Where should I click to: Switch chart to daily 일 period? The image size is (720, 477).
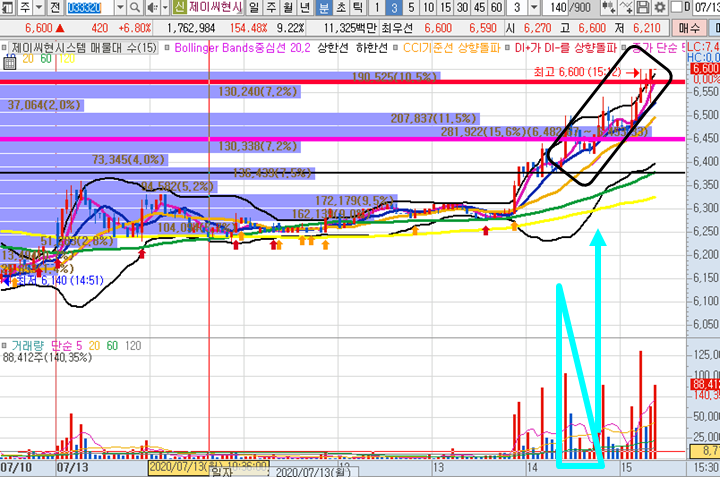(254, 7)
